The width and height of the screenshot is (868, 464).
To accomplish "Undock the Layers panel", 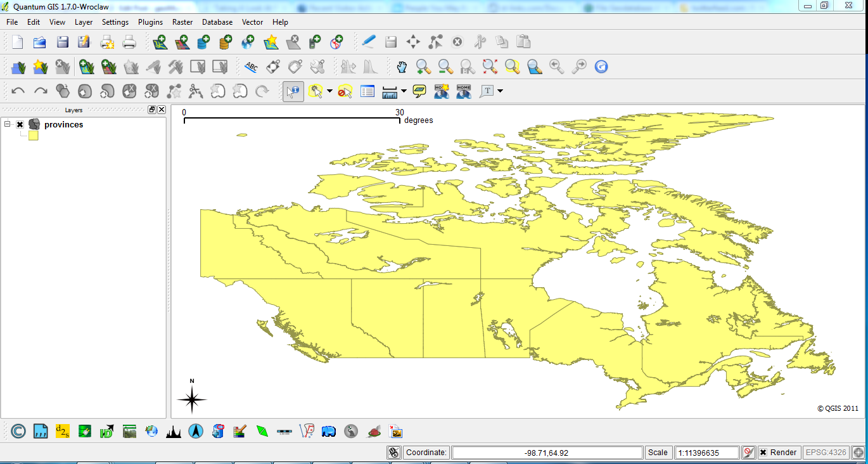I will 152,110.
